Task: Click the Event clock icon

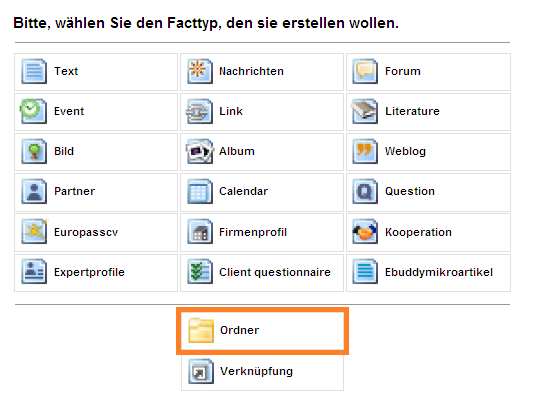Action: coord(33,111)
